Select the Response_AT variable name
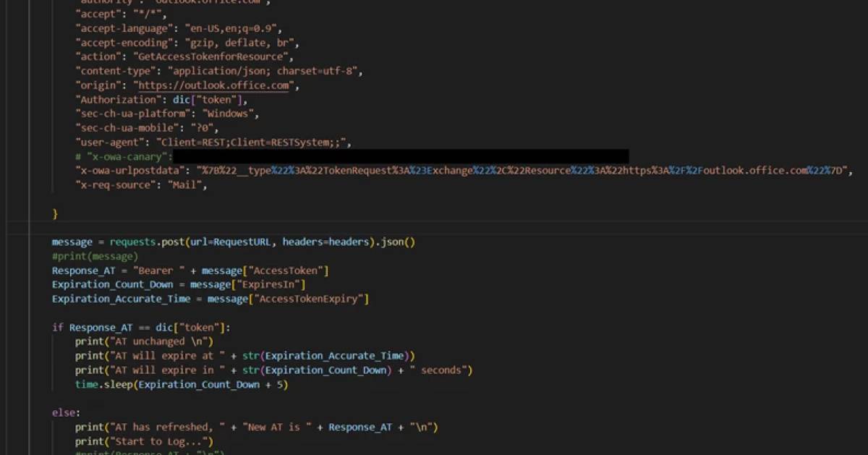 pyautogui.click(x=83, y=270)
